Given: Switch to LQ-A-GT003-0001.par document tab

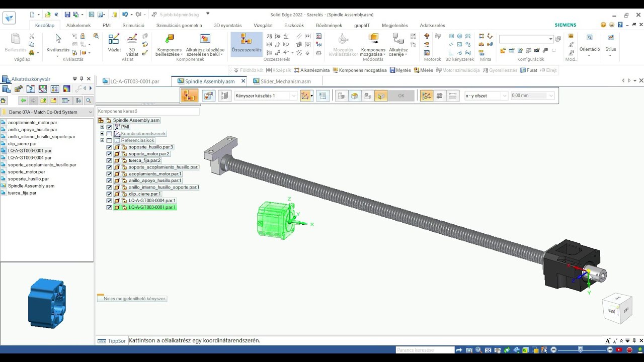Looking at the screenshot, I should click(131, 81).
